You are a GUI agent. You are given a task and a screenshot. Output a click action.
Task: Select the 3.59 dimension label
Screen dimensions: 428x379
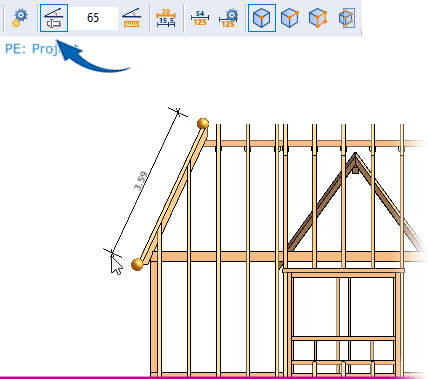[x=140, y=181]
